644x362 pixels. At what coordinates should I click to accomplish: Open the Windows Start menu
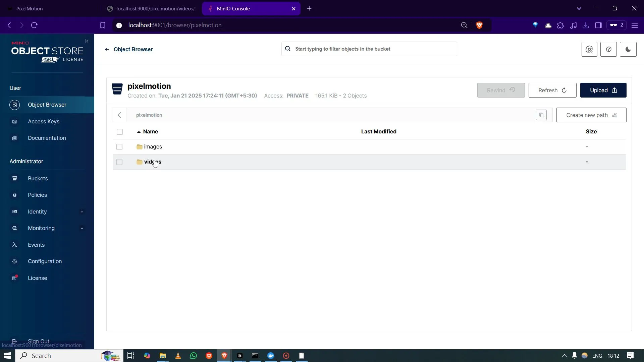tap(7, 356)
